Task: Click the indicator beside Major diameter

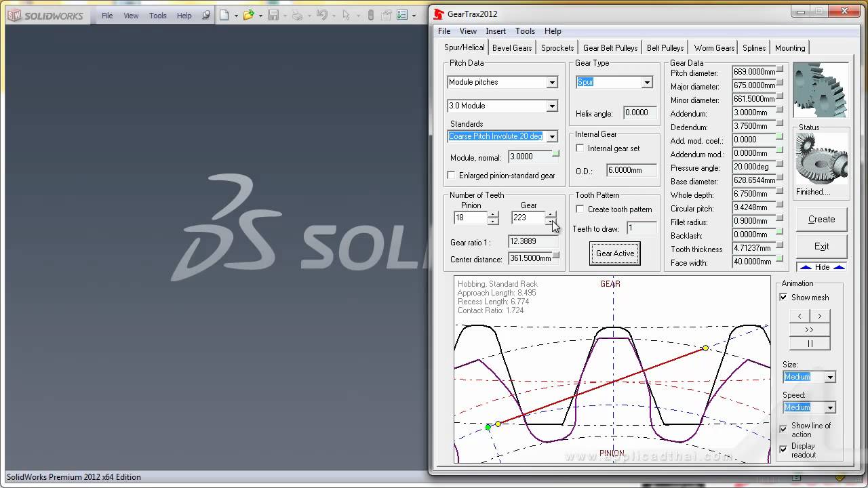Action: [x=780, y=82]
